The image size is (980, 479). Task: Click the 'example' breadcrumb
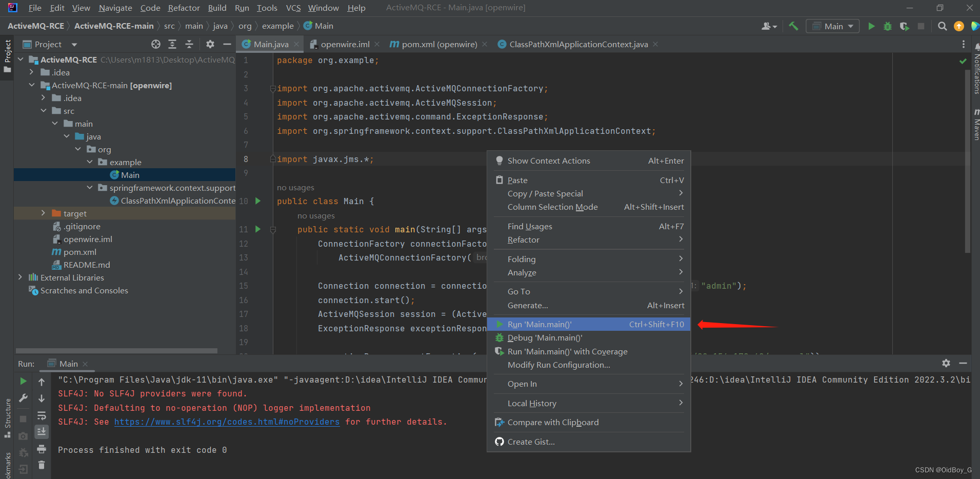pos(277,26)
